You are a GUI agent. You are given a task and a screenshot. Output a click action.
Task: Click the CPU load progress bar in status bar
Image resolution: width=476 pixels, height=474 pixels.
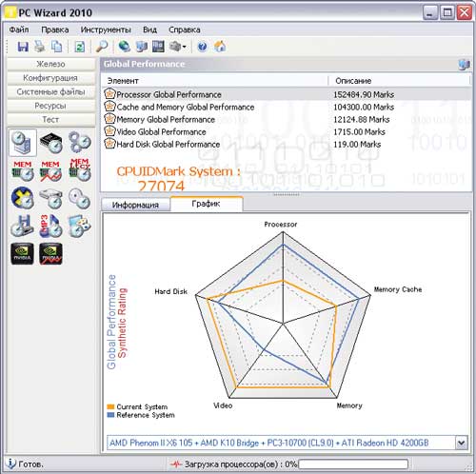click(353, 464)
